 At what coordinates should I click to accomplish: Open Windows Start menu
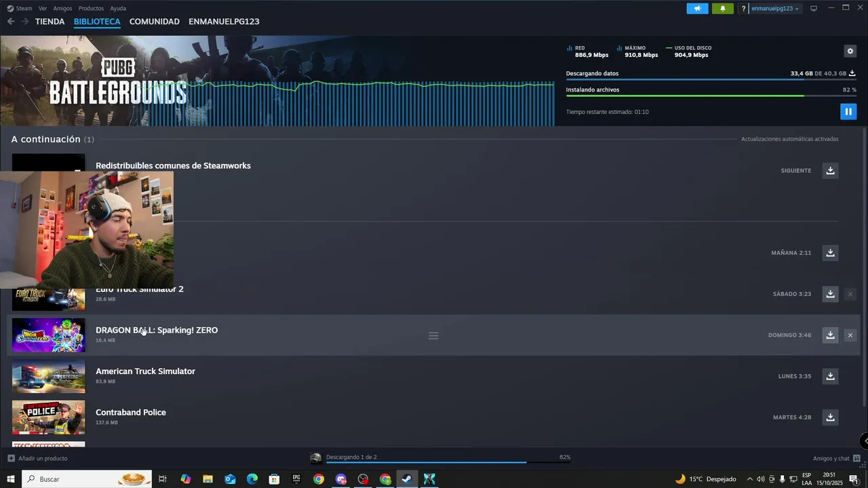(x=10, y=479)
